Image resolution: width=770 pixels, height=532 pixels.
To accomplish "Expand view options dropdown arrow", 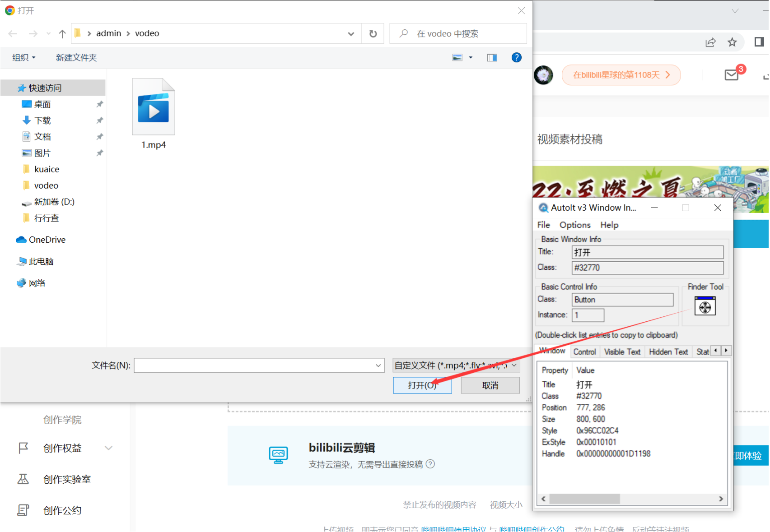I will (x=471, y=57).
